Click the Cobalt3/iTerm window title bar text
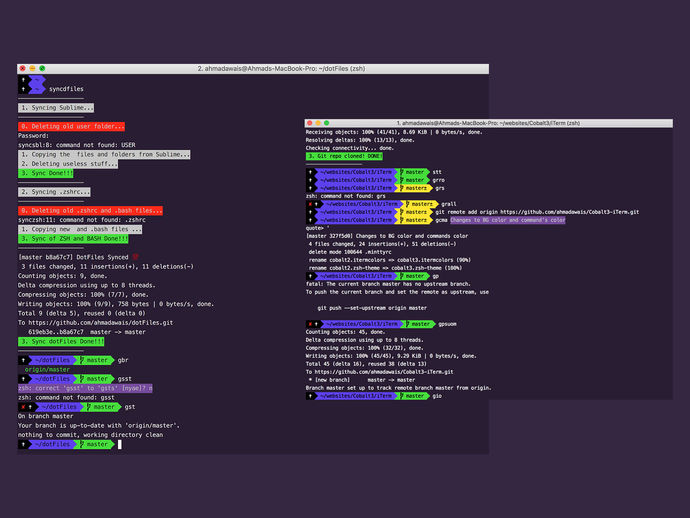 click(x=488, y=123)
